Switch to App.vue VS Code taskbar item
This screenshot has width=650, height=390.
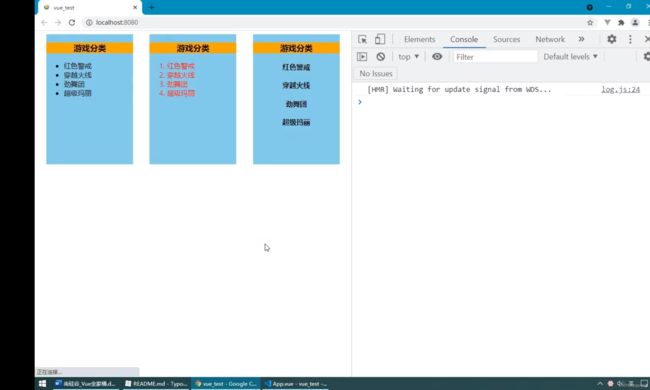pyautogui.click(x=296, y=384)
